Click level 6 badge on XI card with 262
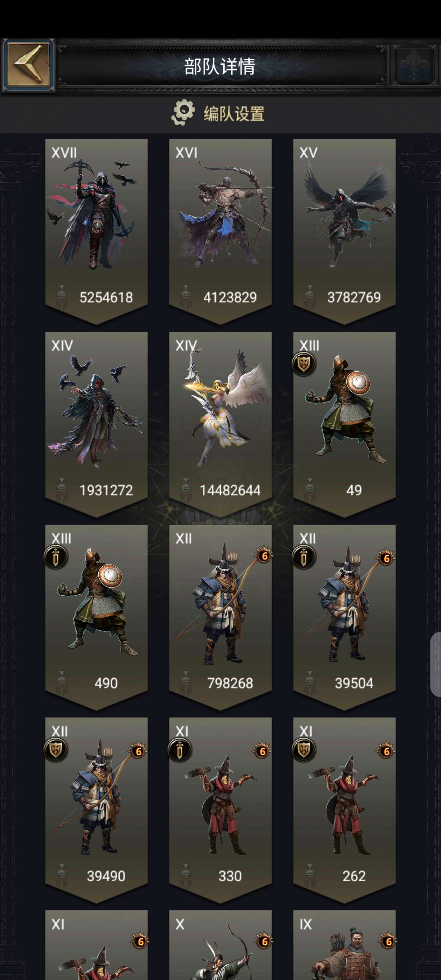 tap(386, 751)
